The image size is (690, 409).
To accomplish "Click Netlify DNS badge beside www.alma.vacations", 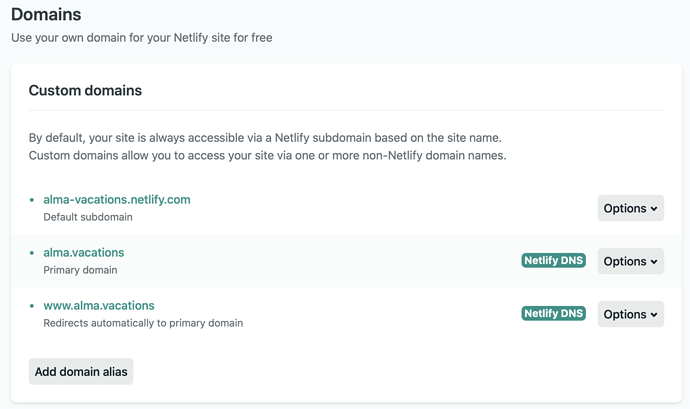I will (x=553, y=314).
